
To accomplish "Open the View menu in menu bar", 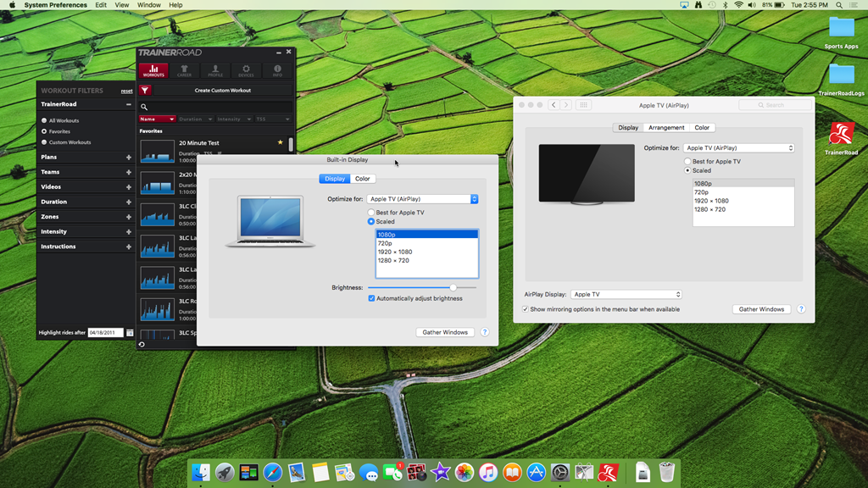I will tap(122, 5).
